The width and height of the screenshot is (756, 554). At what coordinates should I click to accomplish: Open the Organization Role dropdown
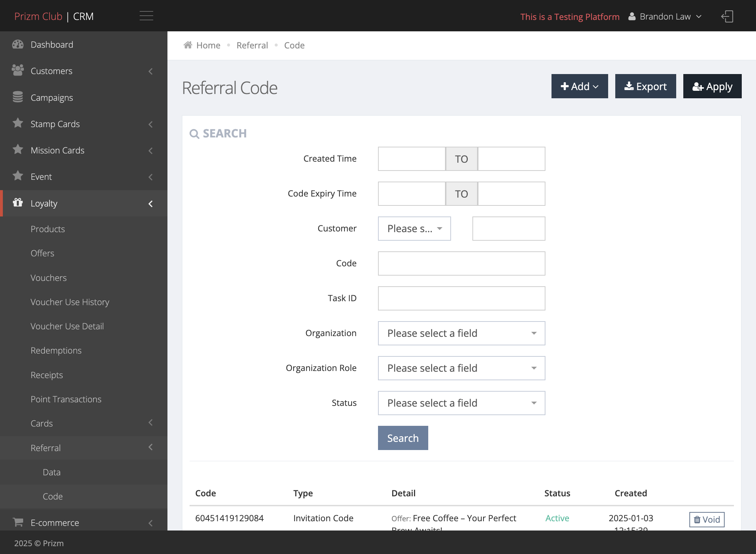[x=461, y=368]
